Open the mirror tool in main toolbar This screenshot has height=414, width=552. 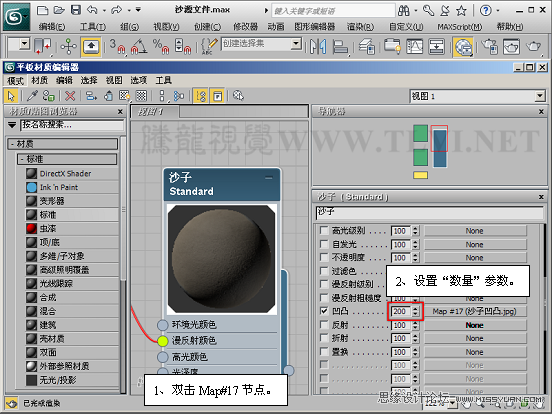pos(318,46)
